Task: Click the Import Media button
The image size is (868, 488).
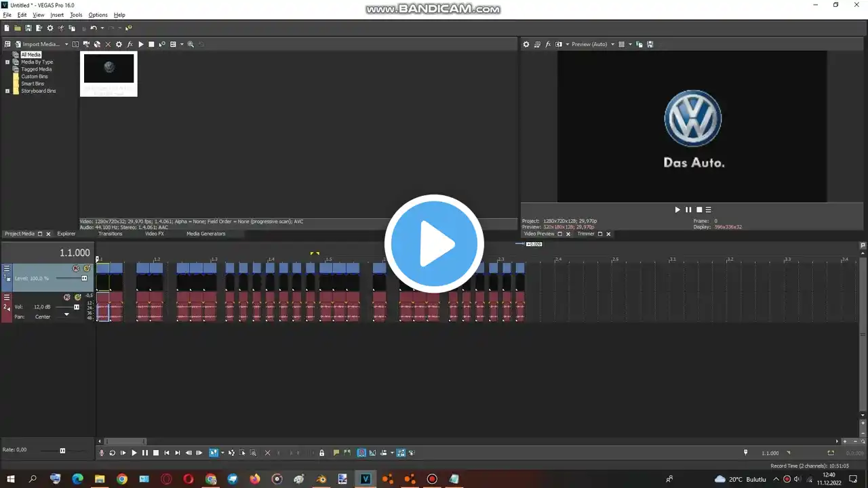Action: [37, 44]
